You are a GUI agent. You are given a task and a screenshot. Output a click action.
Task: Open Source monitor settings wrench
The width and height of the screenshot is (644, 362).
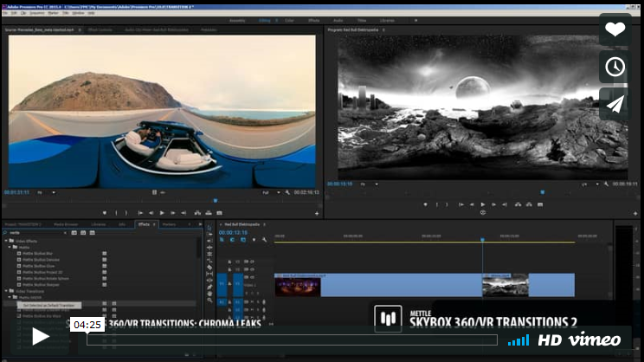click(x=287, y=192)
